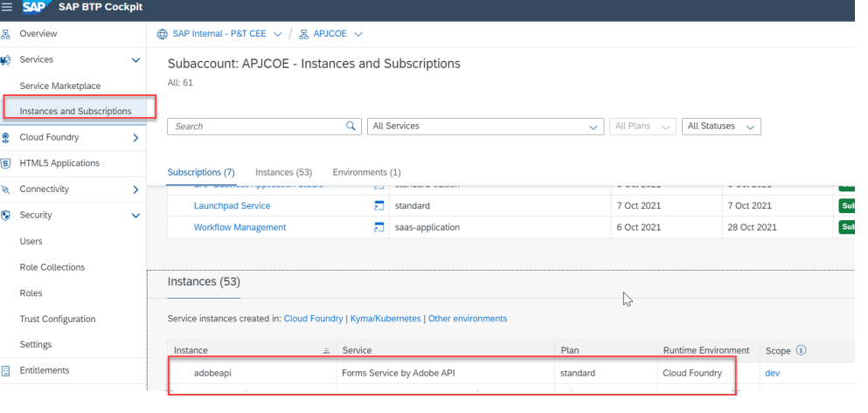The height and width of the screenshot is (413, 868).
Task: Select Instances and Subscriptions in sidebar
Action: 76,111
